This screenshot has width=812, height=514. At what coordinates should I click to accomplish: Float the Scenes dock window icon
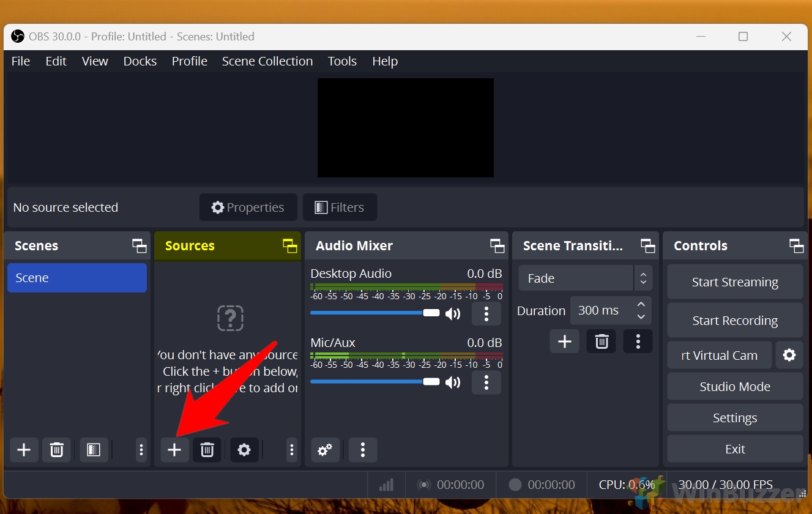pos(140,246)
